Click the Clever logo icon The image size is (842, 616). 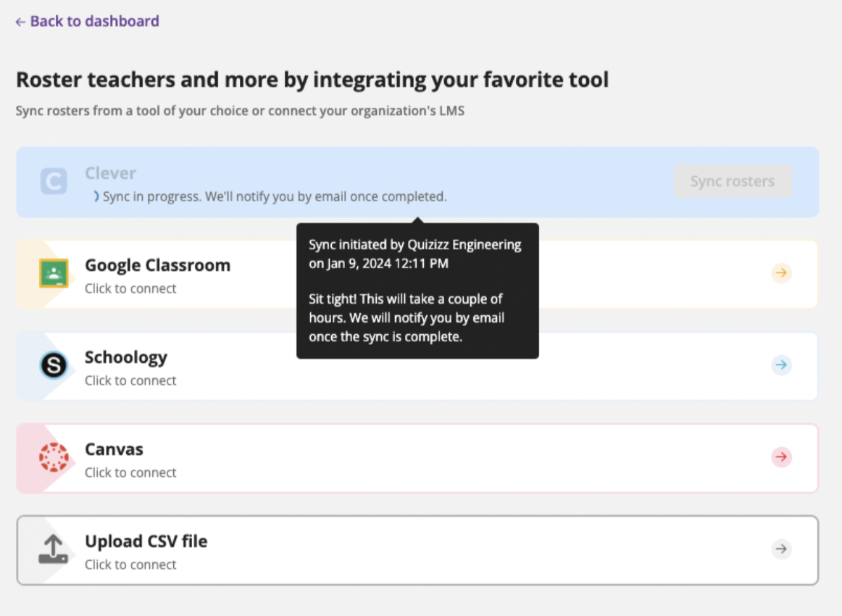click(x=54, y=181)
